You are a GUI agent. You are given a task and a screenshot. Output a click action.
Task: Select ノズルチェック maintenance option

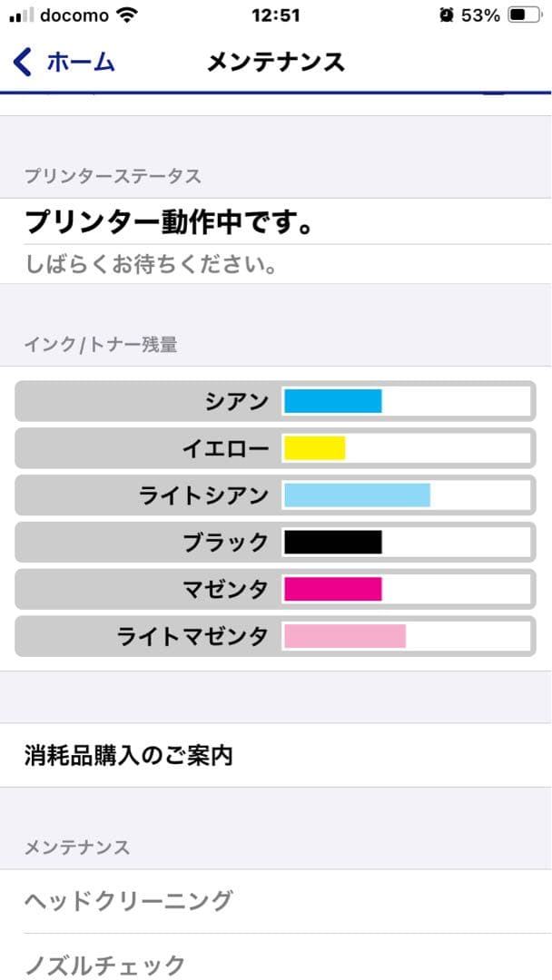[105, 964]
